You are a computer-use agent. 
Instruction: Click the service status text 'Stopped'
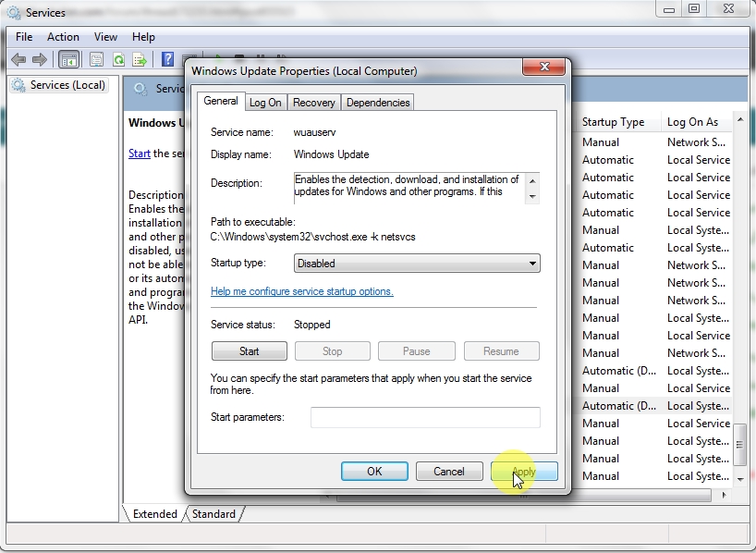point(312,325)
